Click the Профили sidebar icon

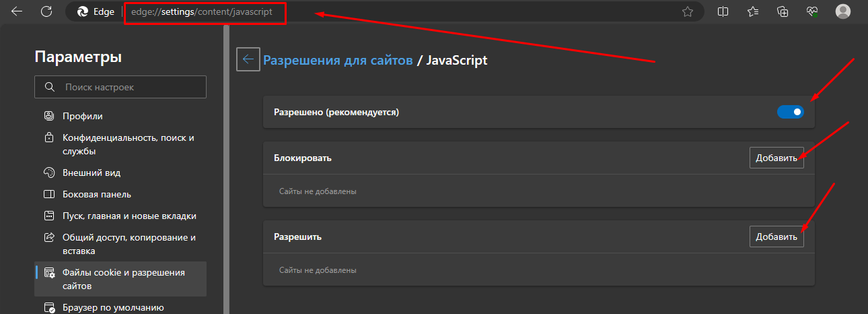[x=48, y=116]
